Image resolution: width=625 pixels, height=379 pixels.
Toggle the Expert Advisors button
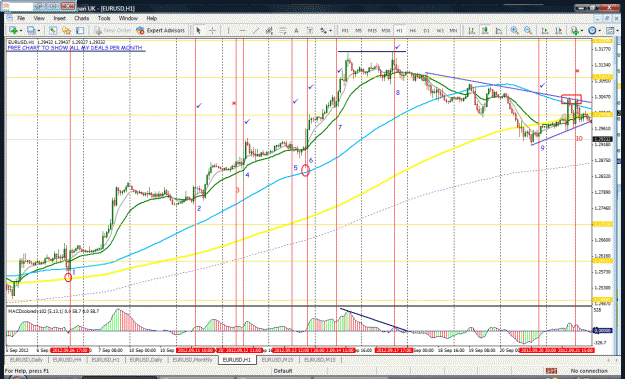pyautogui.click(x=160, y=30)
